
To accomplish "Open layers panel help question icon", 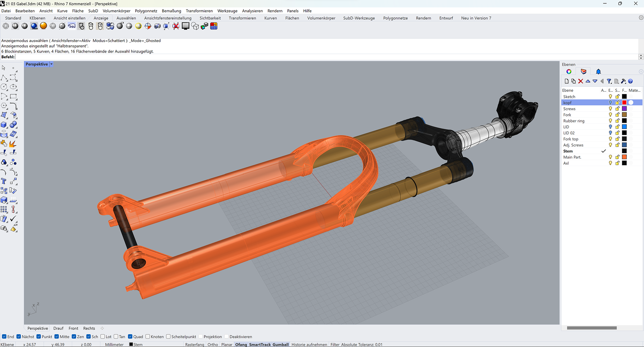I will 631,81.
